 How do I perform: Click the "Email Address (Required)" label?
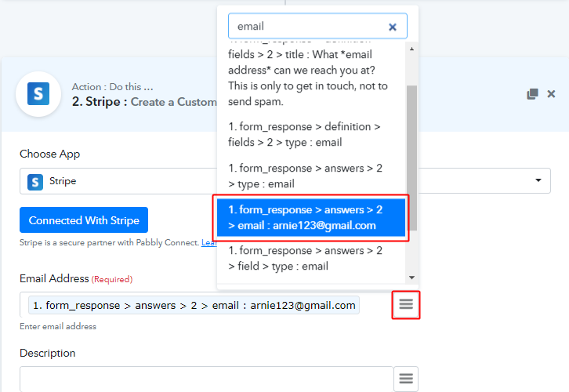pyautogui.click(x=76, y=279)
